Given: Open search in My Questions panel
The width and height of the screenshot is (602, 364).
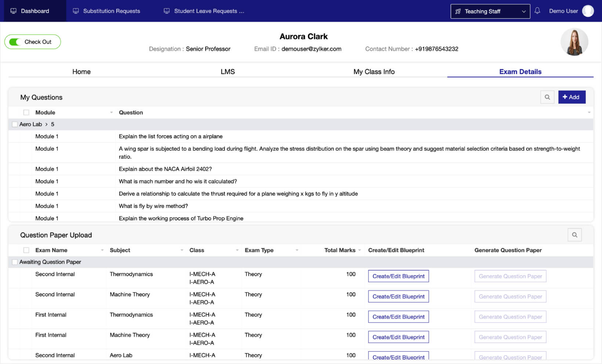Looking at the screenshot, I should pyautogui.click(x=547, y=97).
